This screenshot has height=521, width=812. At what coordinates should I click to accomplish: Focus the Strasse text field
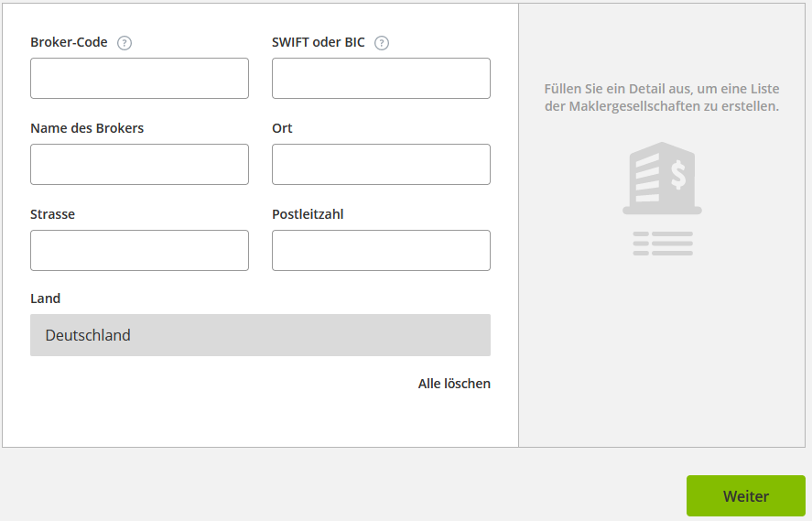click(139, 251)
